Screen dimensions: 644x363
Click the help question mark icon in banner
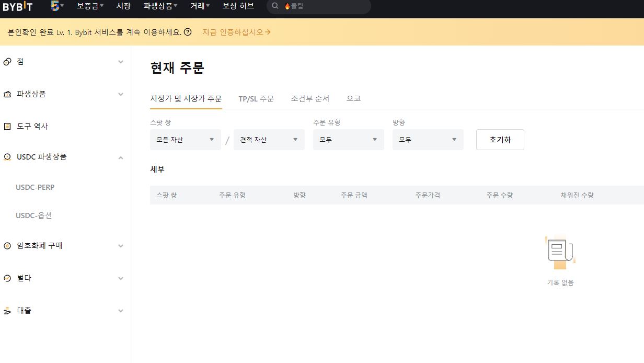[x=188, y=32]
